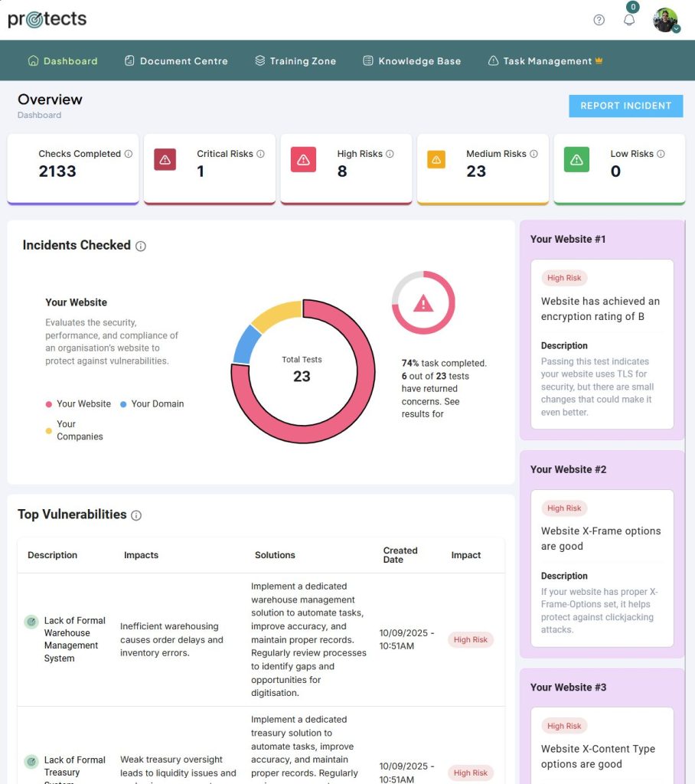This screenshot has width=695, height=784.
Task: Click the Low Risks green warning icon
Action: coord(576,159)
